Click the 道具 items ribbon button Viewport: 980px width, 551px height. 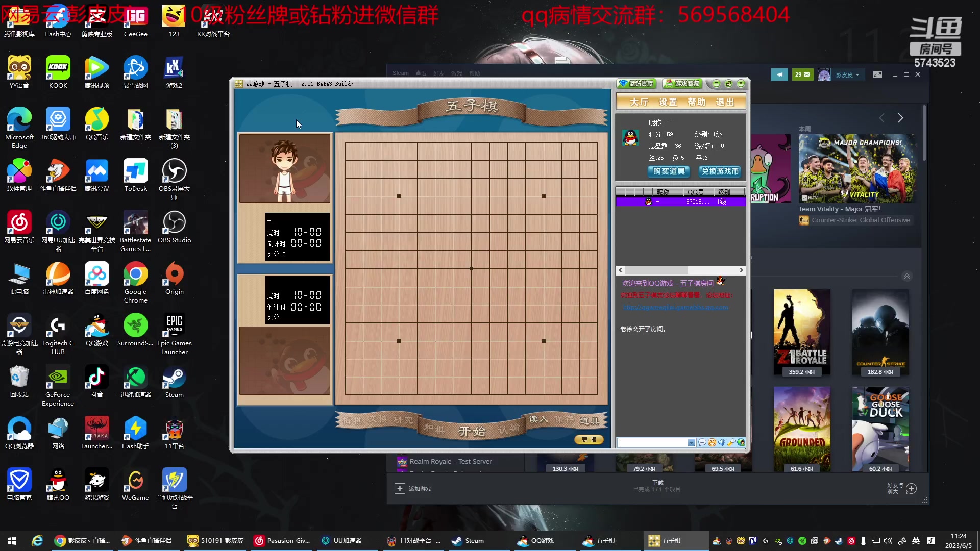pyautogui.click(x=589, y=420)
